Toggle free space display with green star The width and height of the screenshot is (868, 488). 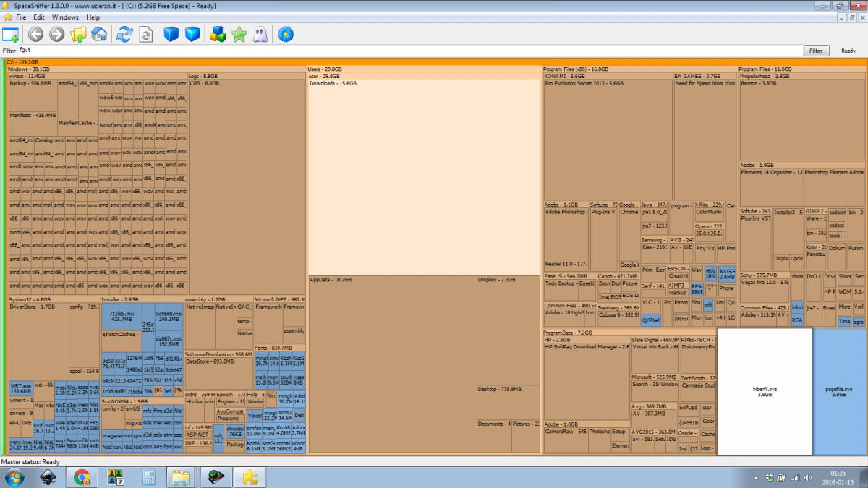239,34
